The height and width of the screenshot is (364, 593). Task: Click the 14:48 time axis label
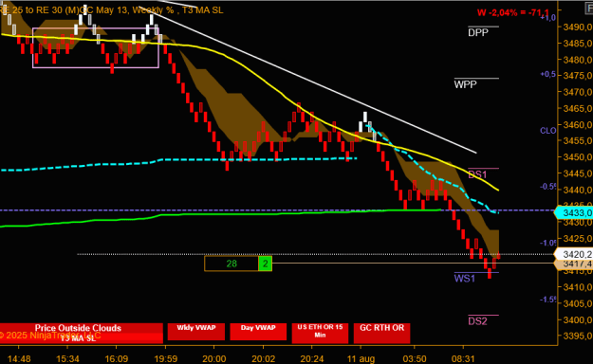click(19, 358)
